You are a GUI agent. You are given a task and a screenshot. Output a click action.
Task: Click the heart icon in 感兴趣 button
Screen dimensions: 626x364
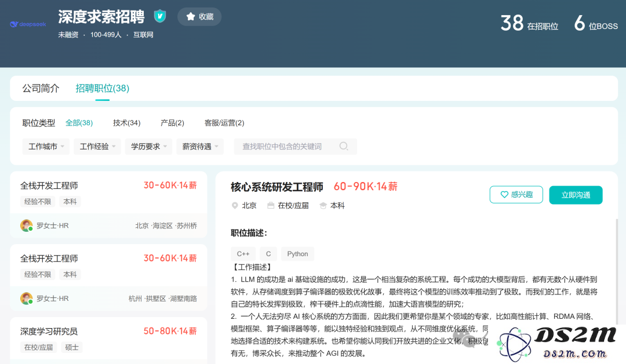[504, 194]
